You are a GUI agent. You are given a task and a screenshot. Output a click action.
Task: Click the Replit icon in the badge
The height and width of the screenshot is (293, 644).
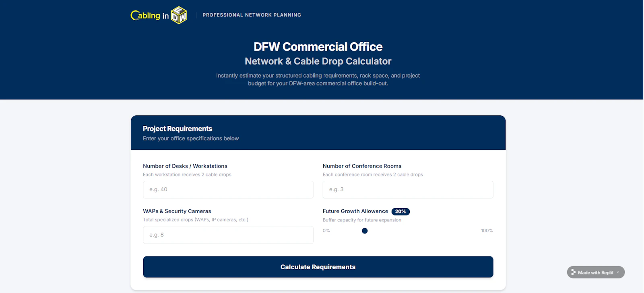tap(574, 273)
